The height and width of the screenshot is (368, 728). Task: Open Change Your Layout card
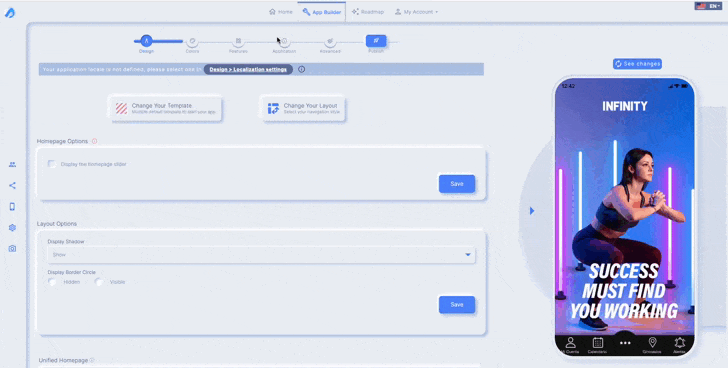(304, 109)
